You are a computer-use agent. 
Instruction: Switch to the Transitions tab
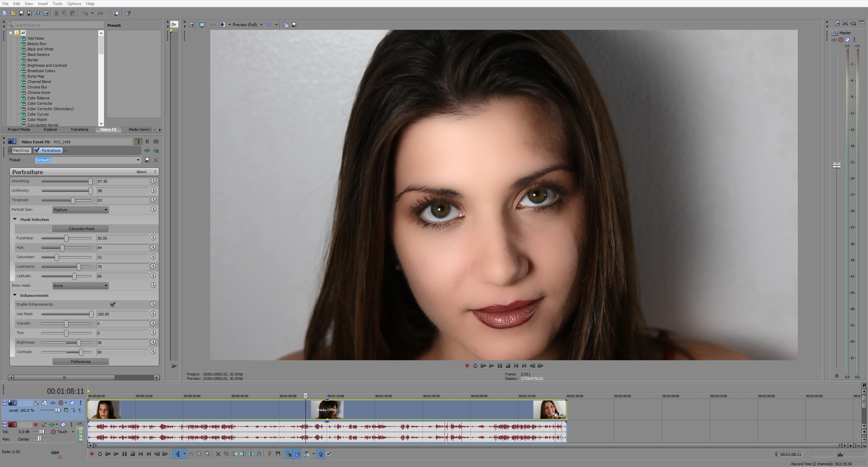tap(79, 129)
